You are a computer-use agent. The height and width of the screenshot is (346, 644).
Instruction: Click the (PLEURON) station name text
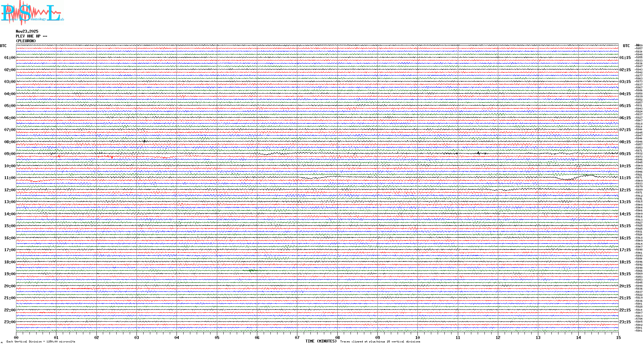(x=26, y=41)
